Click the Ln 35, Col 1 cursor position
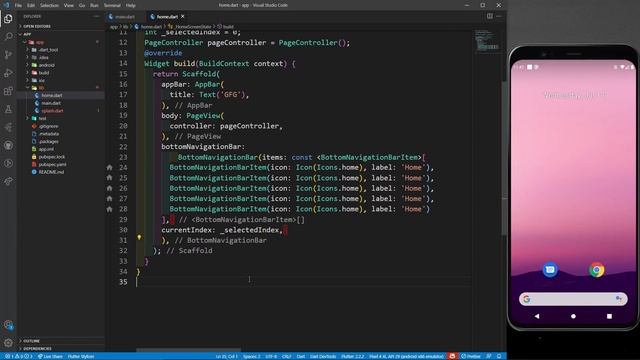 coord(227,356)
